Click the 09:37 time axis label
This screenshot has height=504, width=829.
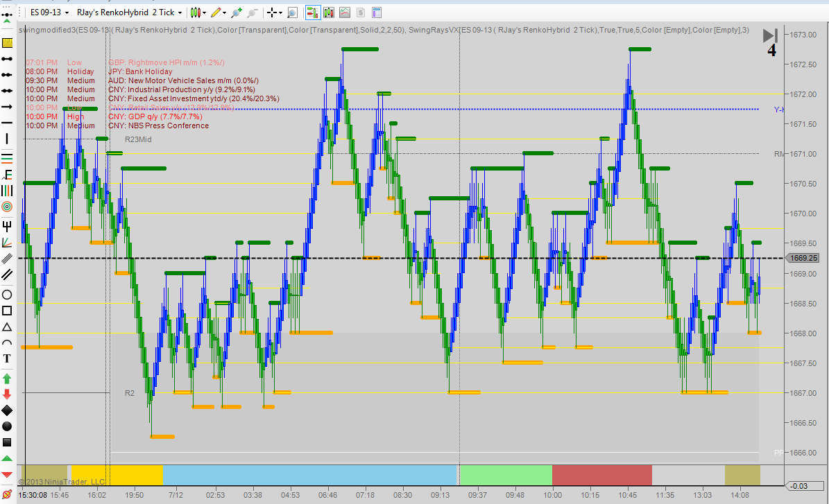[x=477, y=495]
